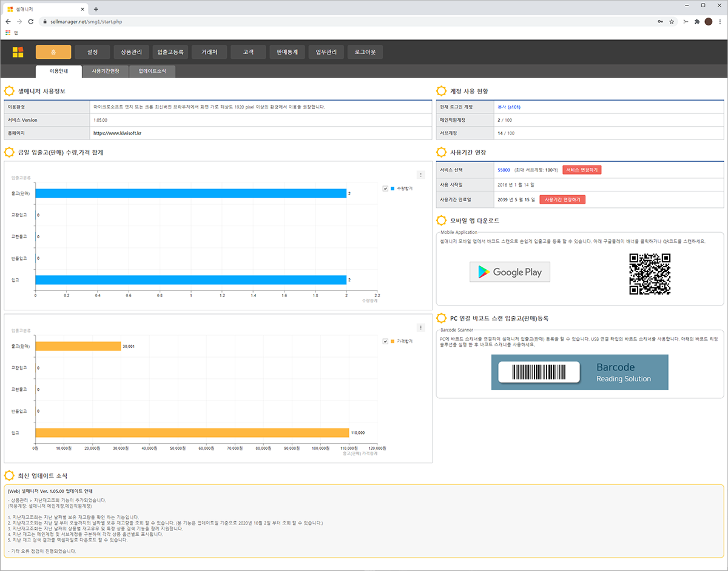Screen dimensions: 728x571
Task: Open the 판매통계 menu
Action: click(287, 52)
